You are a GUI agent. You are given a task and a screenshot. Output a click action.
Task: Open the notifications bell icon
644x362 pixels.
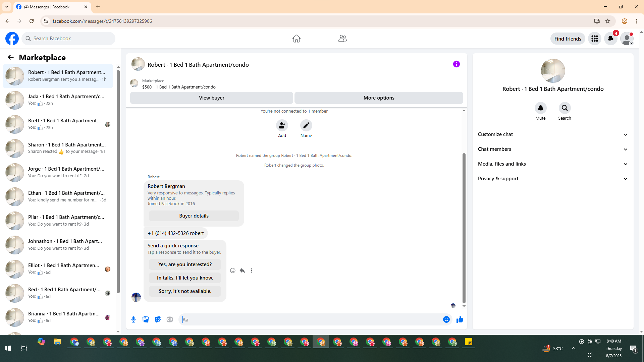(611, 39)
